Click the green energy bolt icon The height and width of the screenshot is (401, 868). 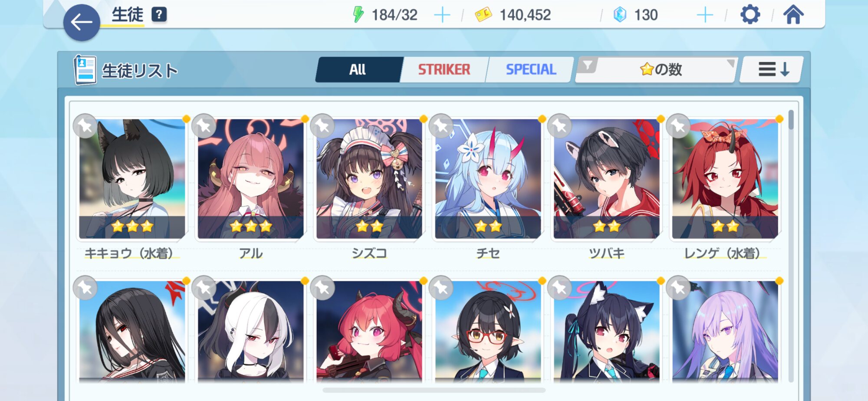pos(358,15)
